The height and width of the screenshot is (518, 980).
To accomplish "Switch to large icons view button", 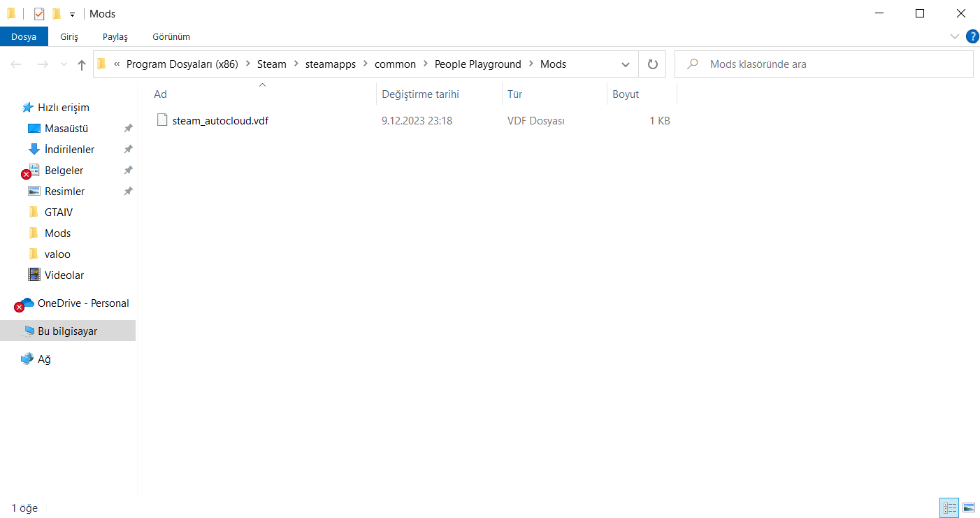I will click(x=968, y=508).
